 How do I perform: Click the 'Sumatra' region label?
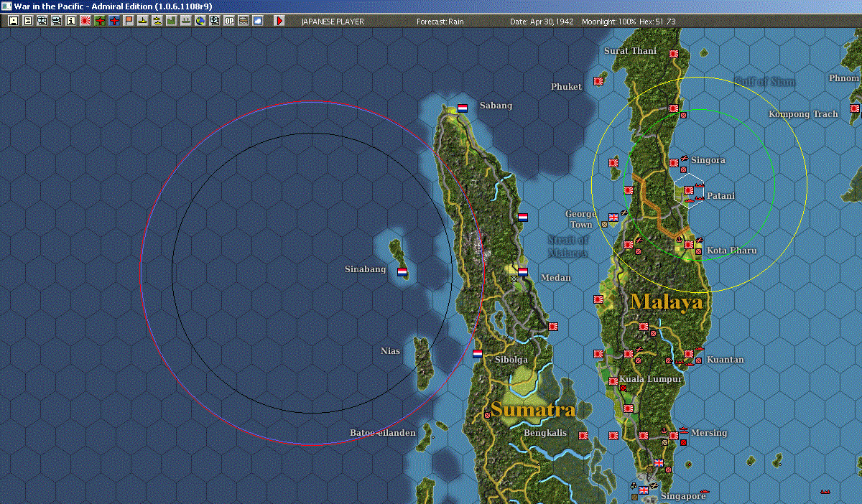[x=533, y=410]
